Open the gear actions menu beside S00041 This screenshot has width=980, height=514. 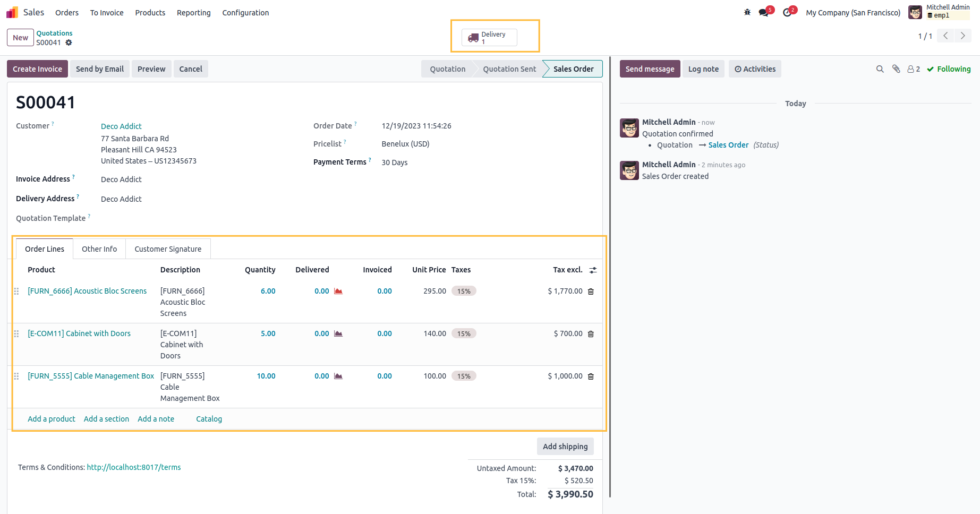(69, 42)
